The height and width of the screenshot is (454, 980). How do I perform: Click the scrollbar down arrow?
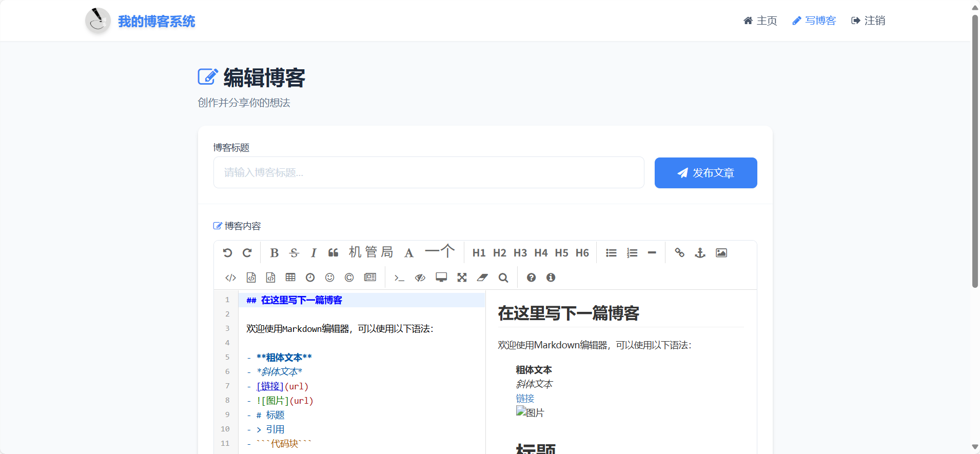click(x=975, y=447)
